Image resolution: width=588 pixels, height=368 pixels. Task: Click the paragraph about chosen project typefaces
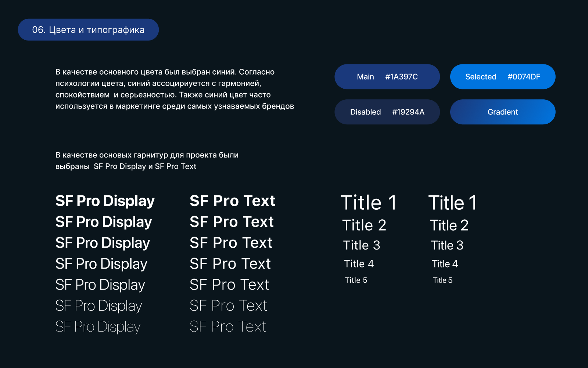[x=147, y=161]
